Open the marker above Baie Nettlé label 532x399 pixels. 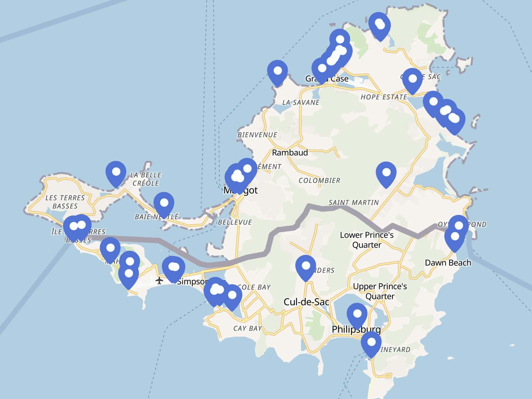[x=164, y=204]
